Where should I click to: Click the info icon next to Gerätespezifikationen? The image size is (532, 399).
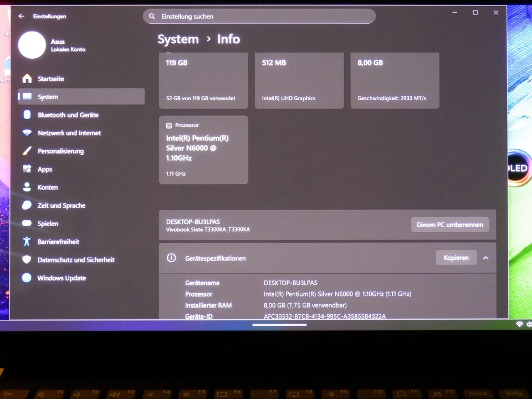171,258
